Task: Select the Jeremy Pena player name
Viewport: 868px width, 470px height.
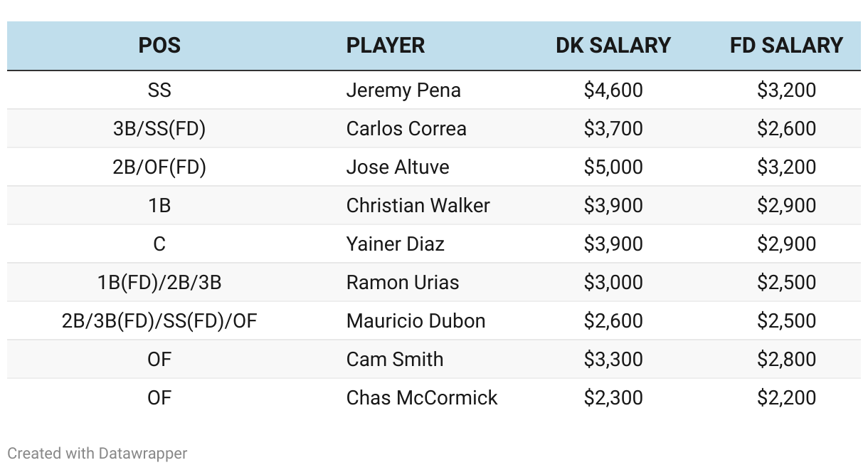Action: pos(403,90)
